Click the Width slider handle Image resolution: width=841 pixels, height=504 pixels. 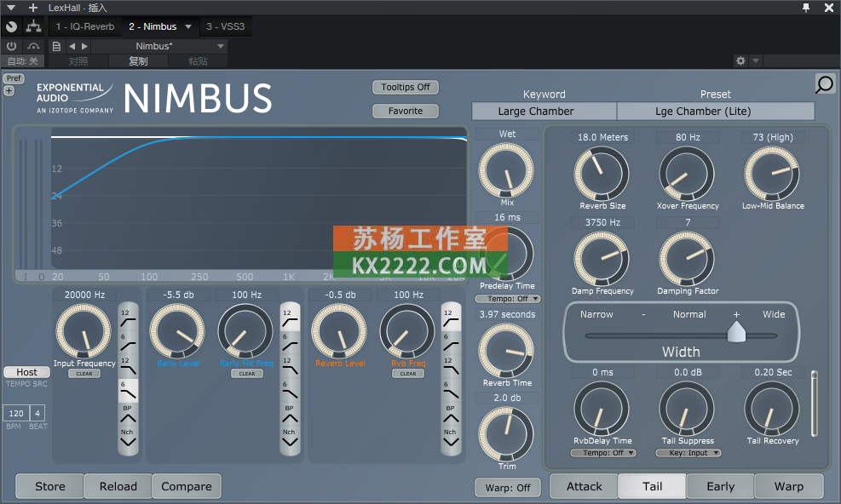[x=736, y=331]
